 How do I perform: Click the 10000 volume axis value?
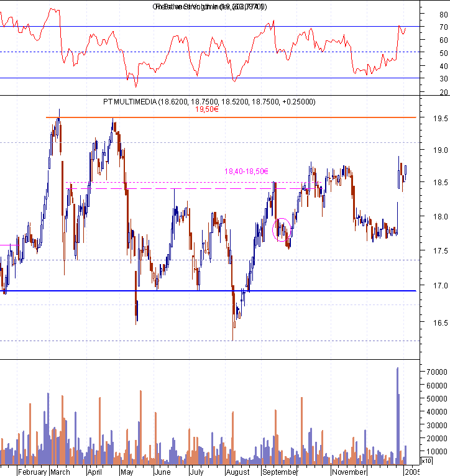[x=437, y=452]
